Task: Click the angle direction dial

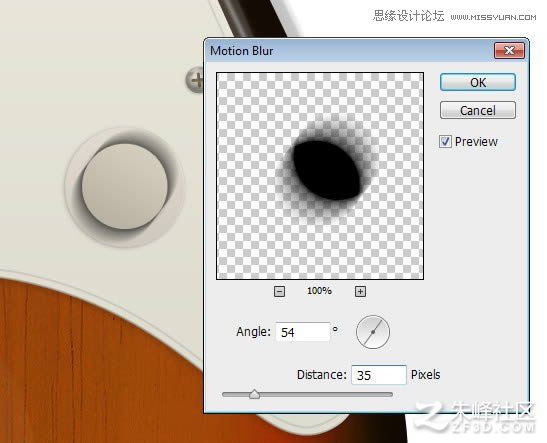Action: pos(373,332)
